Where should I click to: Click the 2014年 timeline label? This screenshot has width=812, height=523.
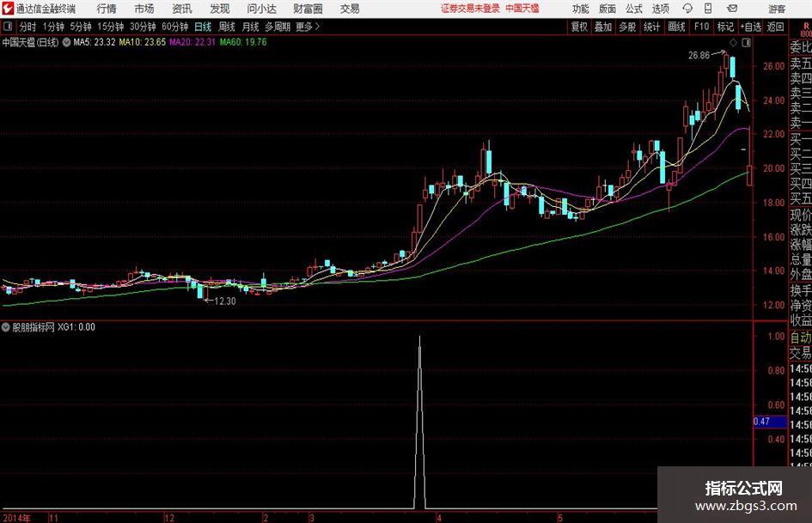pyautogui.click(x=16, y=518)
